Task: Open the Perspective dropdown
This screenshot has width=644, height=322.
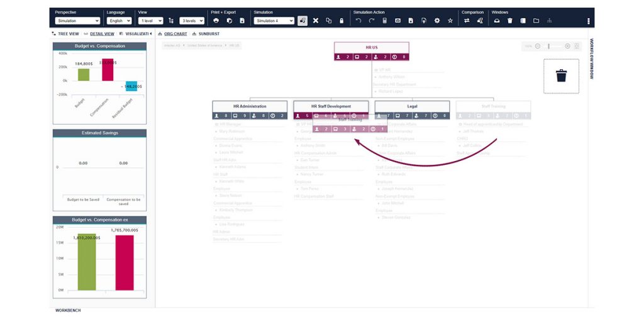Action: click(77, 21)
